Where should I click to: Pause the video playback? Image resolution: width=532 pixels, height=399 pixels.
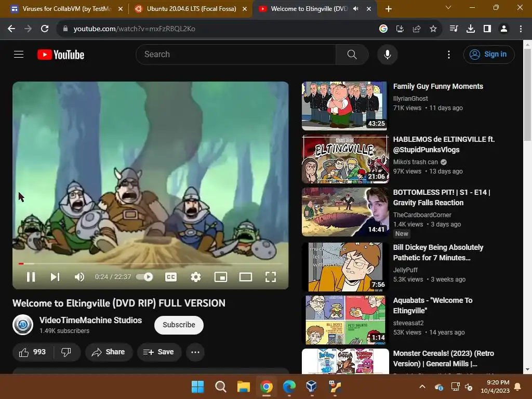coord(31,277)
